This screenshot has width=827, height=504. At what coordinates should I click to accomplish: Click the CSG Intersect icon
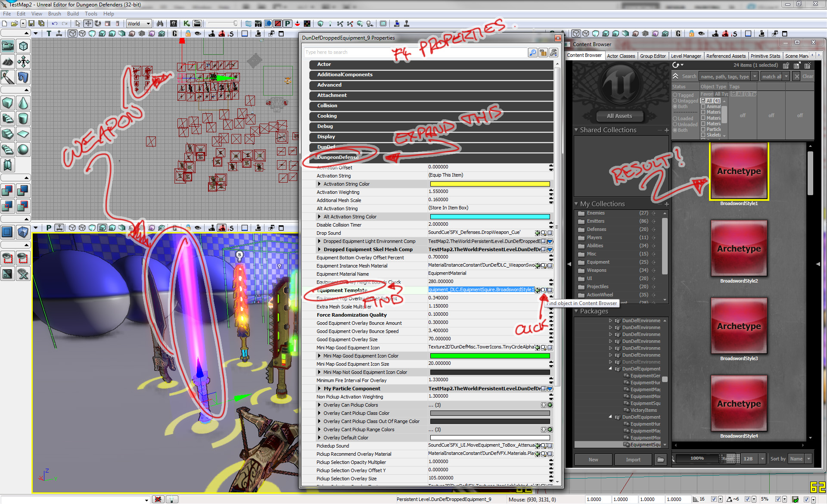tap(8, 206)
